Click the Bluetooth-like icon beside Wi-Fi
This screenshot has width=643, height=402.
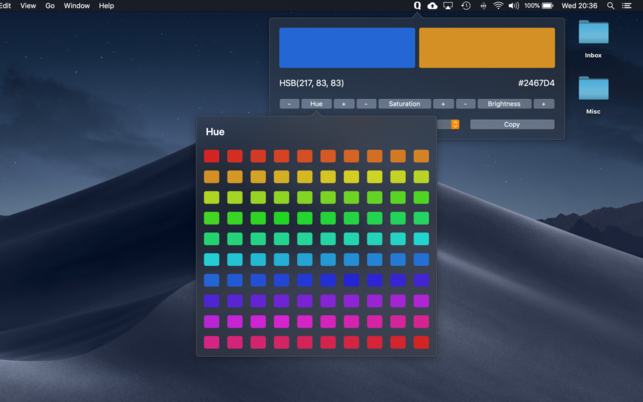tap(483, 6)
